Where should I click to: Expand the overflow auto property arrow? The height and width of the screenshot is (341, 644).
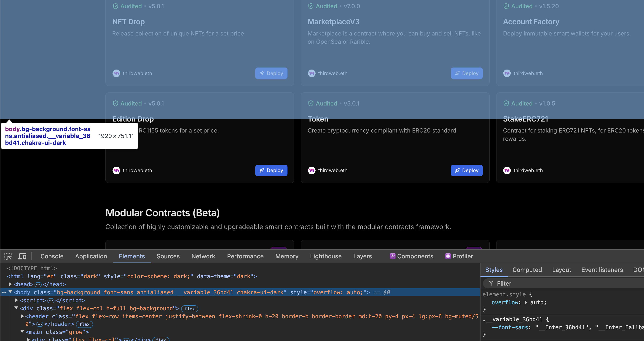(526, 303)
